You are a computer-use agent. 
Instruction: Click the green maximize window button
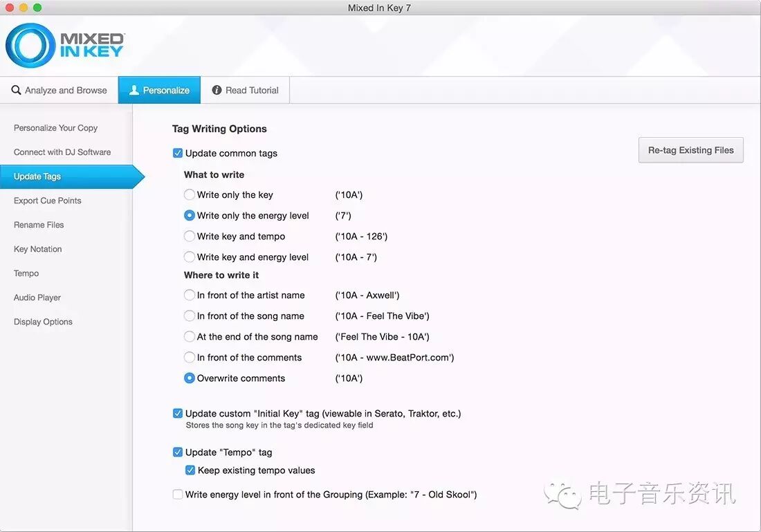[x=37, y=8]
